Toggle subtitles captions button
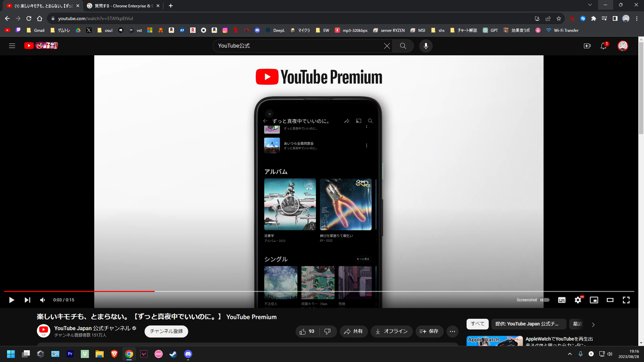The image size is (644, 362). point(562,300)
